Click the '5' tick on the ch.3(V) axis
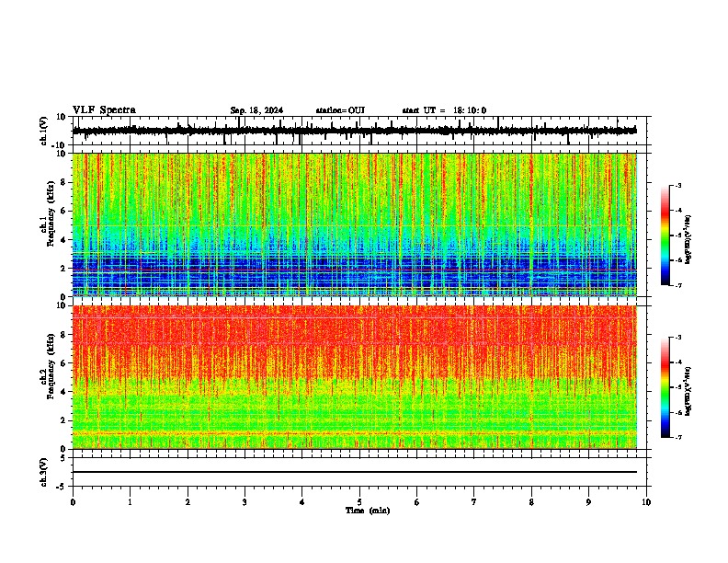 click(x=63, y=457)
